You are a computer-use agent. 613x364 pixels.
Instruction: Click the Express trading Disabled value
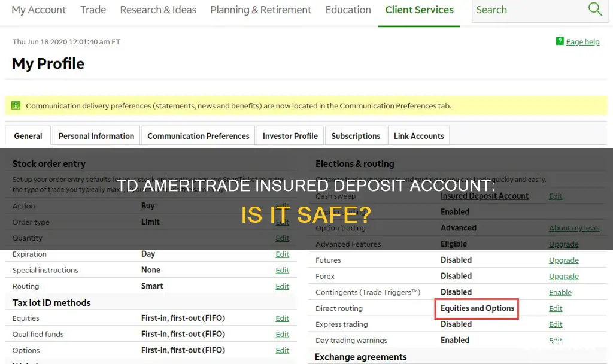456,324
